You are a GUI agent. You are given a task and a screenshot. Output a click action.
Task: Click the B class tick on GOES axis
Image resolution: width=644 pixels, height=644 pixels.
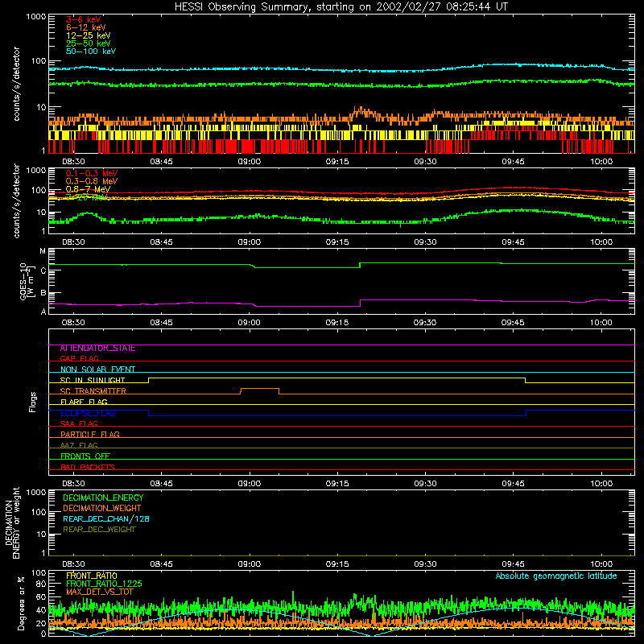(x=43, y=293)
